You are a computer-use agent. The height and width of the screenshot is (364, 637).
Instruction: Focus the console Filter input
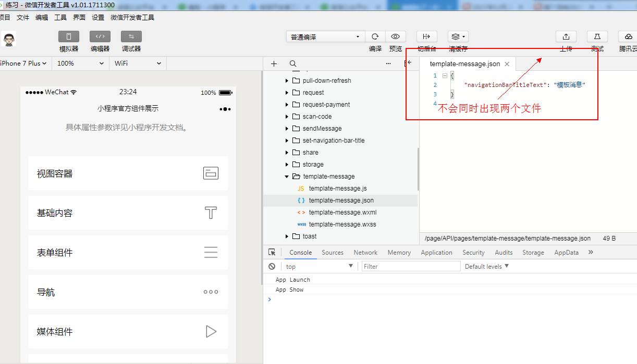[411, 266]
